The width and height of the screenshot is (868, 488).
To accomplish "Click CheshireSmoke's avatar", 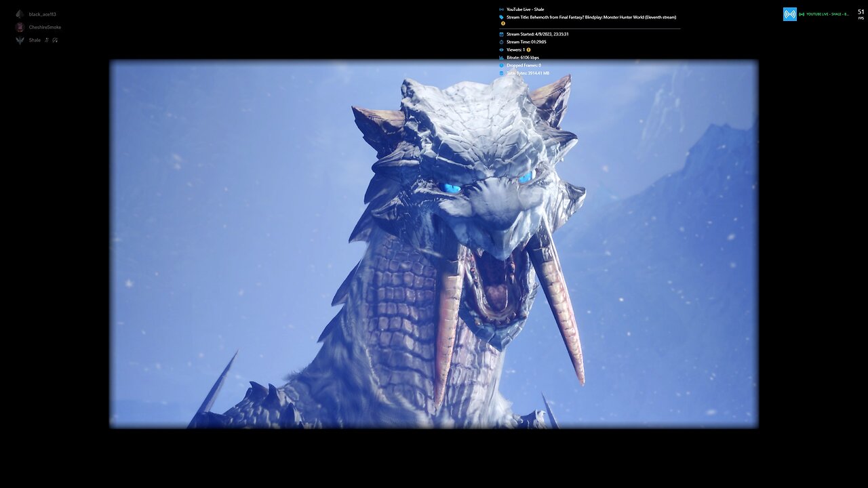I will (x=20, y=27).
